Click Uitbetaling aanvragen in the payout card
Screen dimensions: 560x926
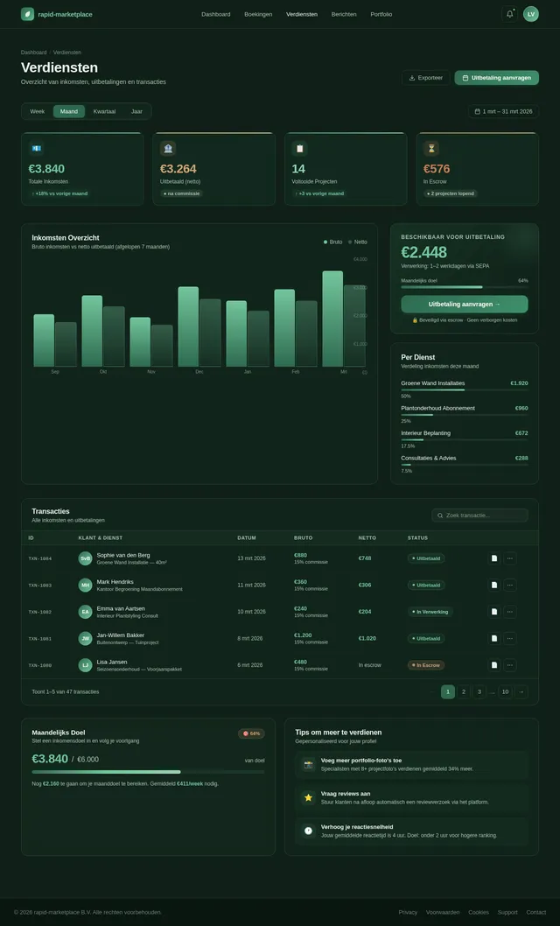pyautogui.click(x=464, y=304)
